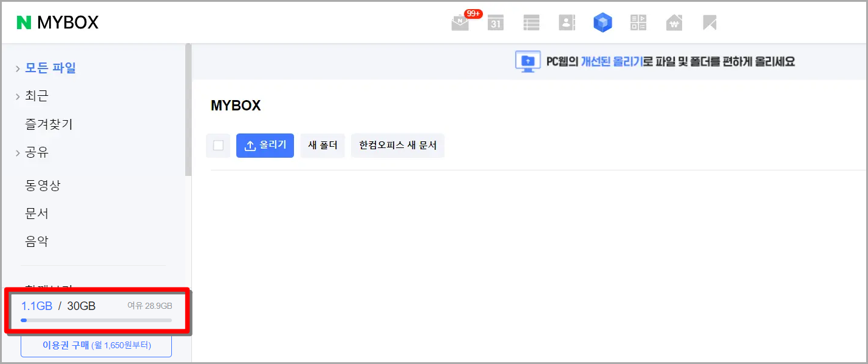Open 동영상 in the sidebar
This screenshot has height=364, width=868.
43,185
